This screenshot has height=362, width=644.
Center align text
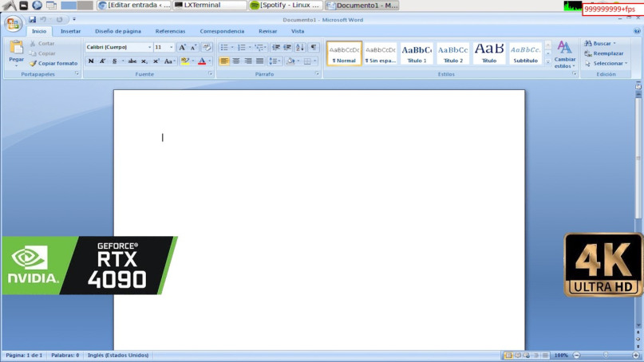click(236, 61)
